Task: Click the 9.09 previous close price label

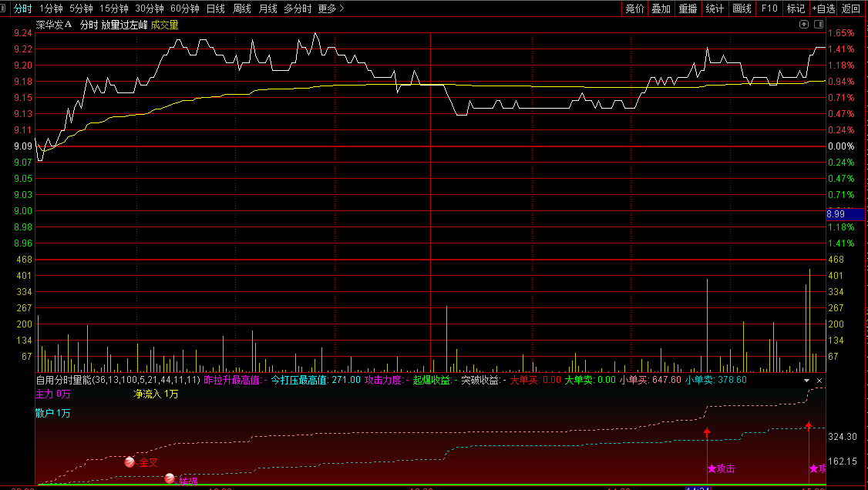Action: (23, 146)
